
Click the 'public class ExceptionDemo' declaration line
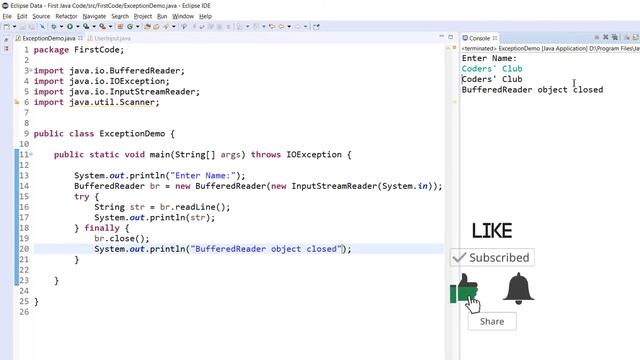(x=104, y=133)
